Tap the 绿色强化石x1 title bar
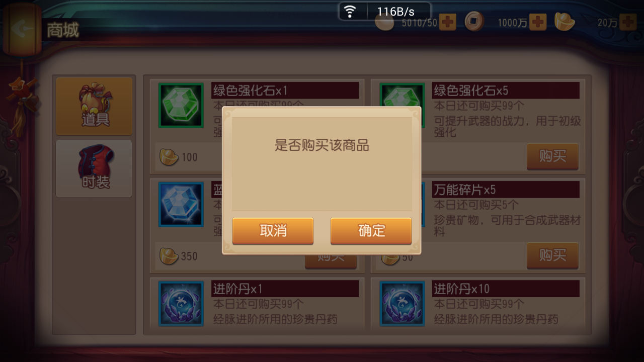The image size is (644, 362). 285,90
